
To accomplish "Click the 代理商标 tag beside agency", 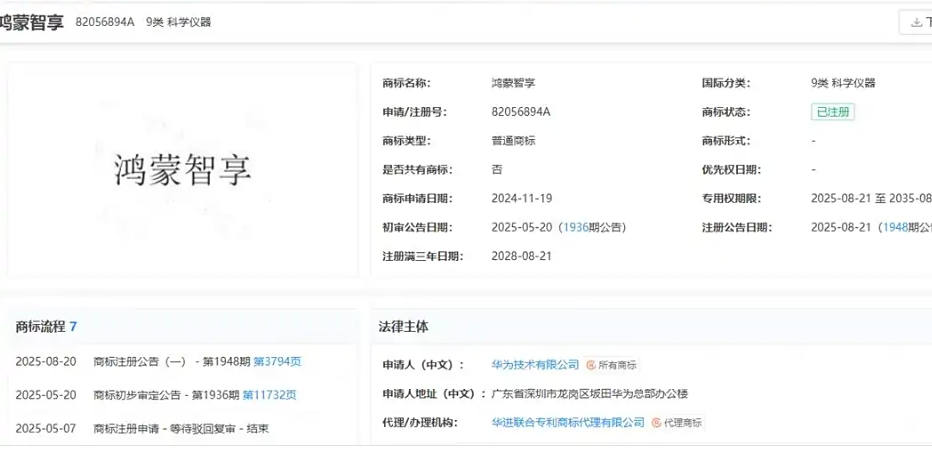I will click(677, 423).
